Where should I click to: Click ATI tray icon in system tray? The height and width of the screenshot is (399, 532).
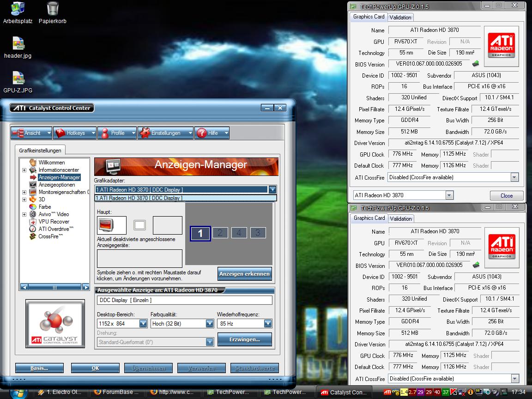pos(387,392)
